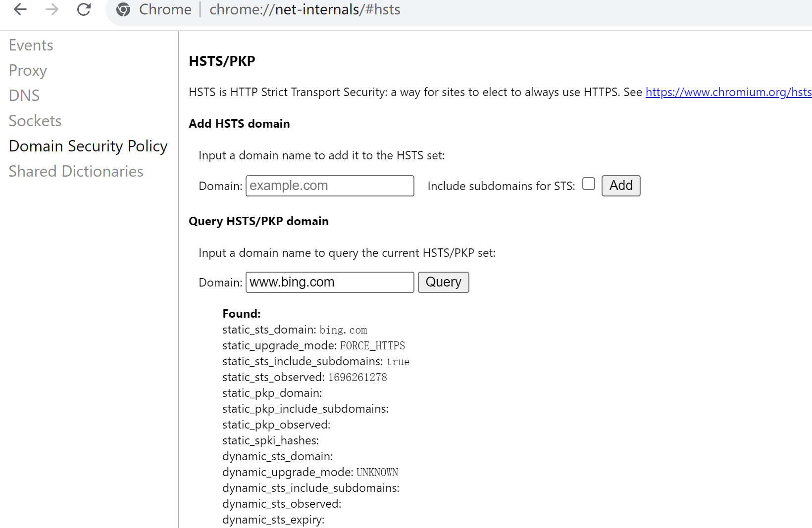Enable Include subdomains for STS checkbox
Viewport: 812px width, 528px height.
click(588, 184)
